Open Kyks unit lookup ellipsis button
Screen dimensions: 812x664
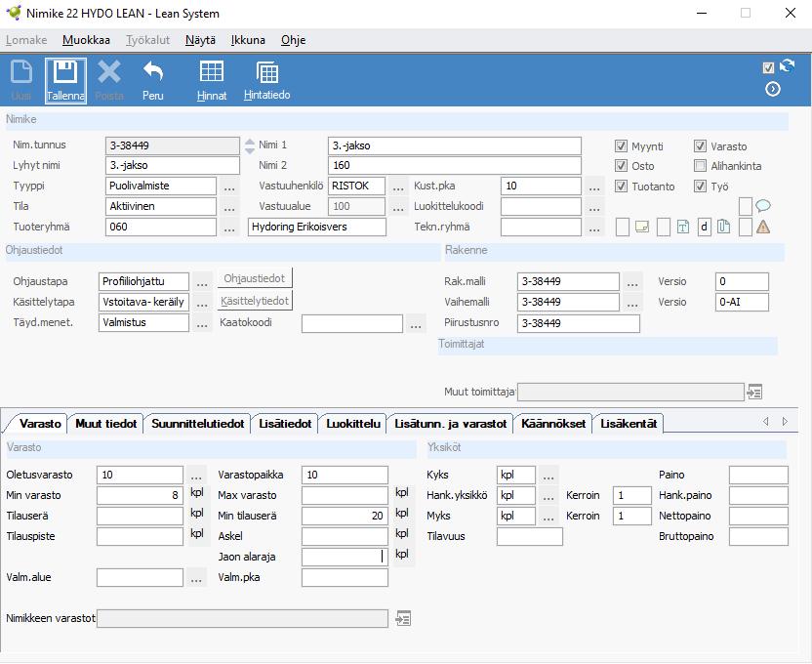click(548, 475)
